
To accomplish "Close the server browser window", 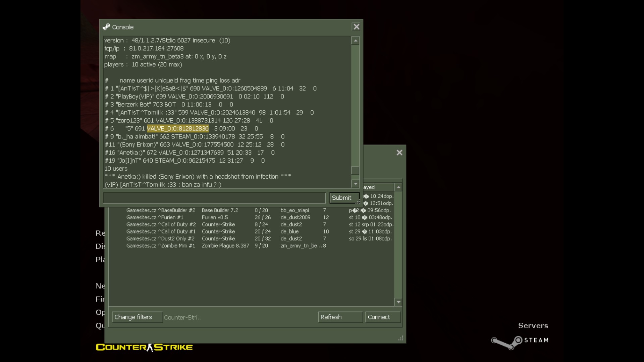I will click(x=399, y=153).
